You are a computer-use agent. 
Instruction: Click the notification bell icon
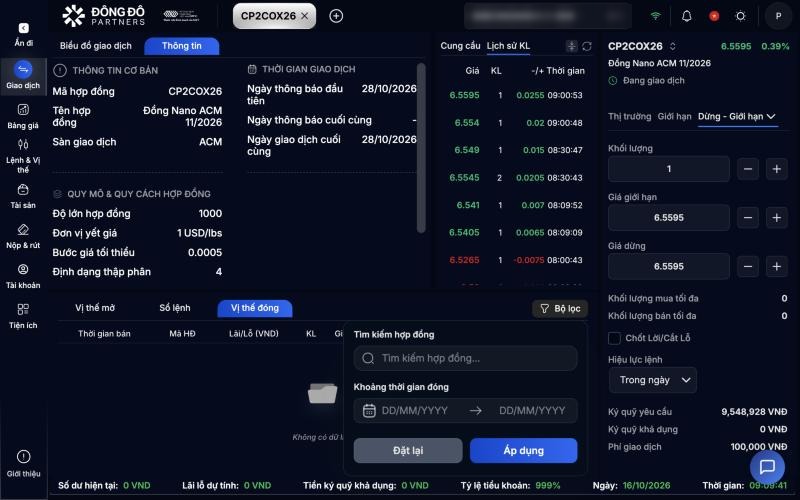(687, 16)
